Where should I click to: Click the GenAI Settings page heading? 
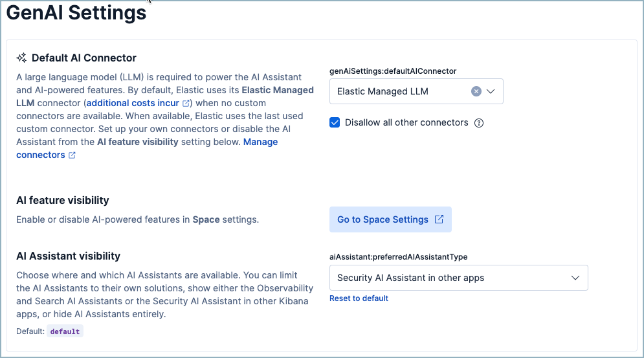click(x=76, y=13)
